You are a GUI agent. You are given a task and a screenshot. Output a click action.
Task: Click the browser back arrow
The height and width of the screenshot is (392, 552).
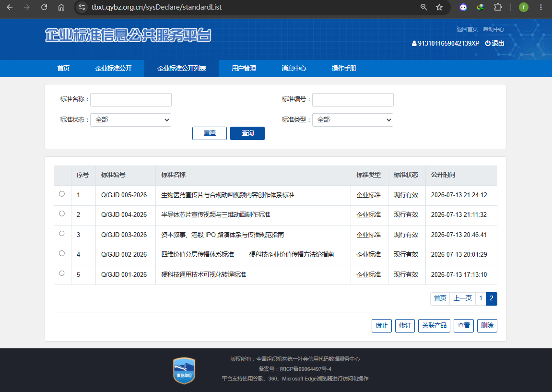coord(10,7)
